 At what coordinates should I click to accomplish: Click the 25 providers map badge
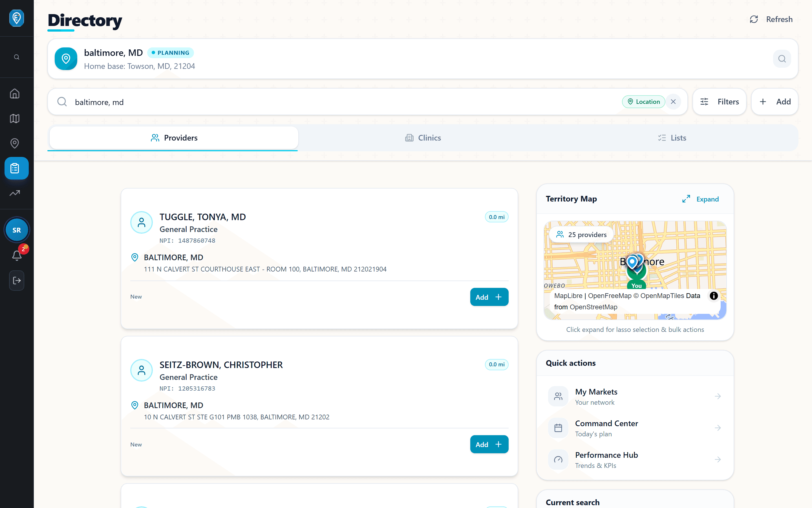pos(581,235)
